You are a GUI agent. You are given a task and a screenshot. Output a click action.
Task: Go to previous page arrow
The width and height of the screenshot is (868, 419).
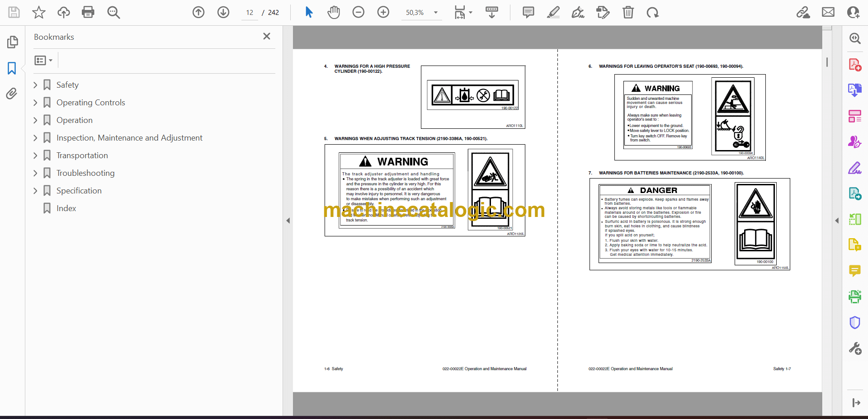point(198,12)
